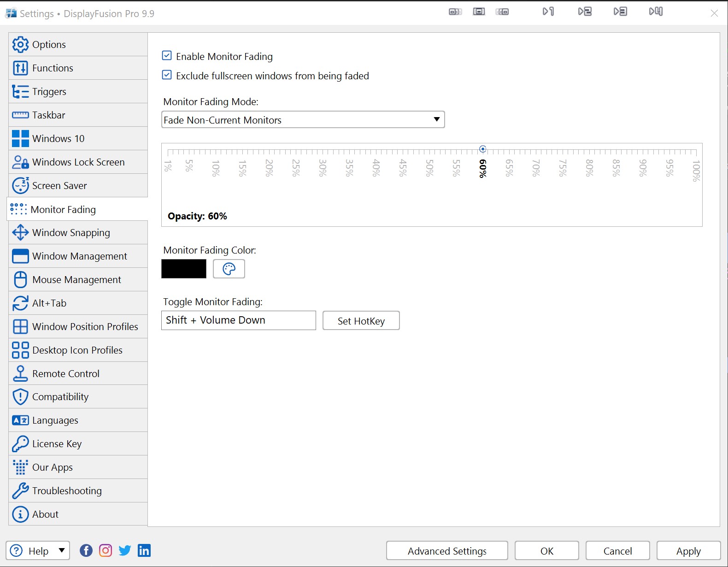Toggle Exclude fullscreen windows checkbox
This screenshot has width=728, height=567.
coord(167,75)
